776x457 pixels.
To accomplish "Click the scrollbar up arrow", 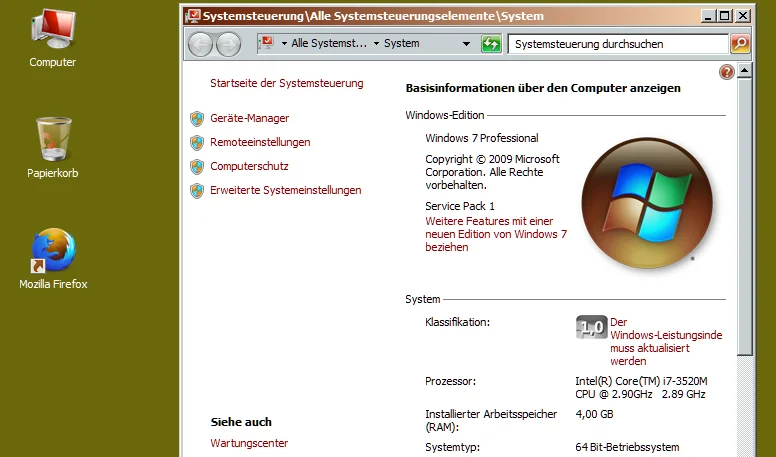I will click(x=744, y=71).
